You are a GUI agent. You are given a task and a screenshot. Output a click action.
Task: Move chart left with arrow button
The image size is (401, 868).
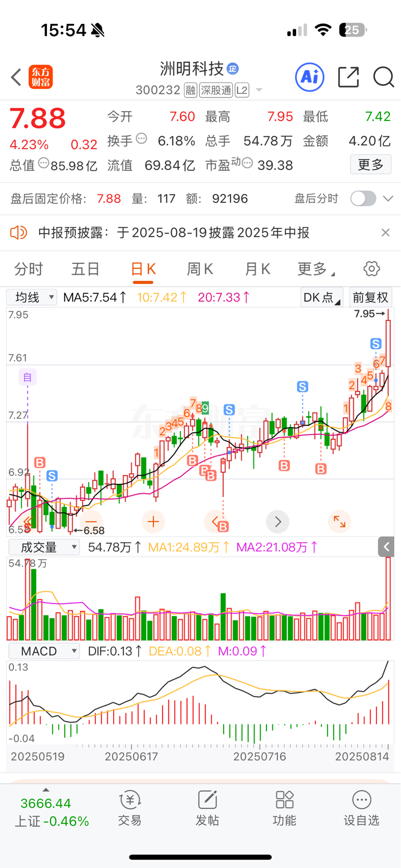pyautogui.click(x=215, y=521)
